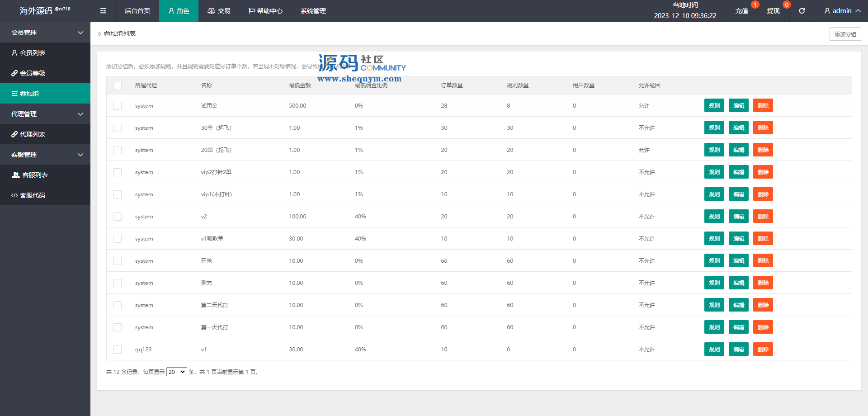
Task: Collapse the 代理管理 sidebar section
Action: click(x=45, y=114)
